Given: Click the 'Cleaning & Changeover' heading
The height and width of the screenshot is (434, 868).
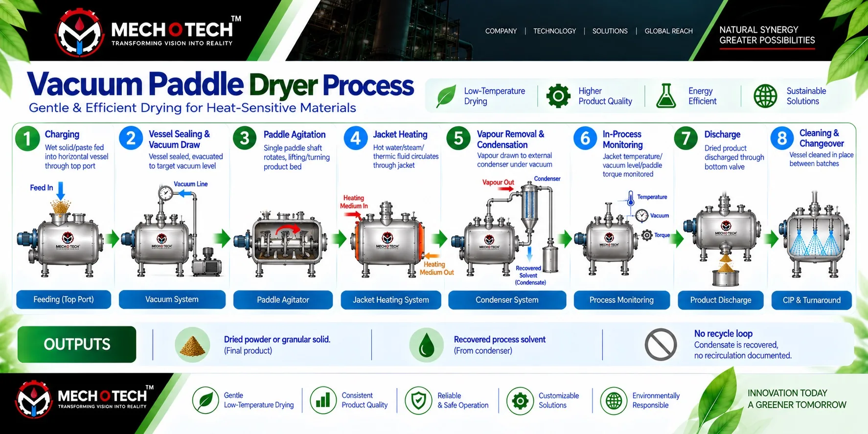Looking at the screenshot, I should tap(822, 138).
